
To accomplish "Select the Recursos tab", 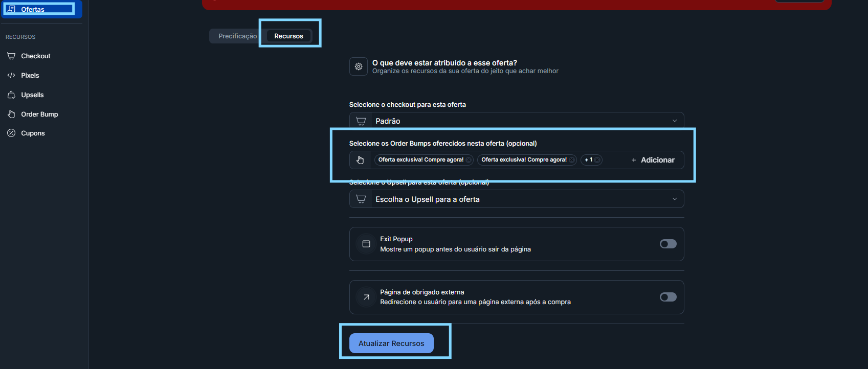I will click(288, 36).
